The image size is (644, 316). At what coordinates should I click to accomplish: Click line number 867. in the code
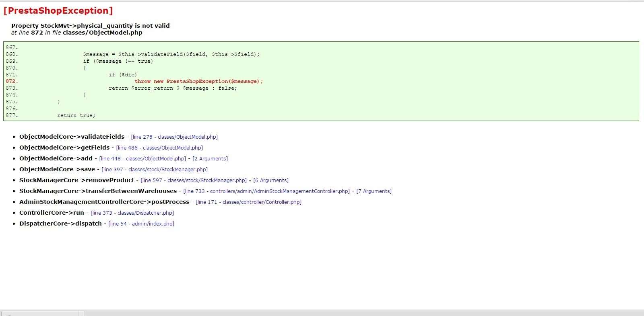[x=12, y=47]
